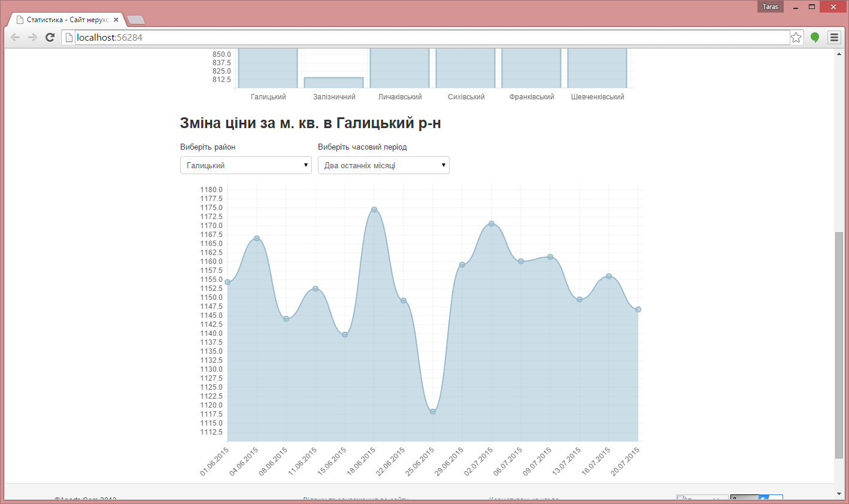Click the label Виберіть район
The height and width of the screenshot is (504, 849).
tap(208, 147)
